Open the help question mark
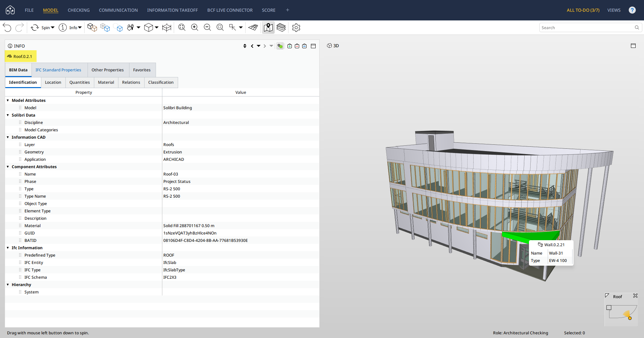The image size is (644, 338). point(632,10)
